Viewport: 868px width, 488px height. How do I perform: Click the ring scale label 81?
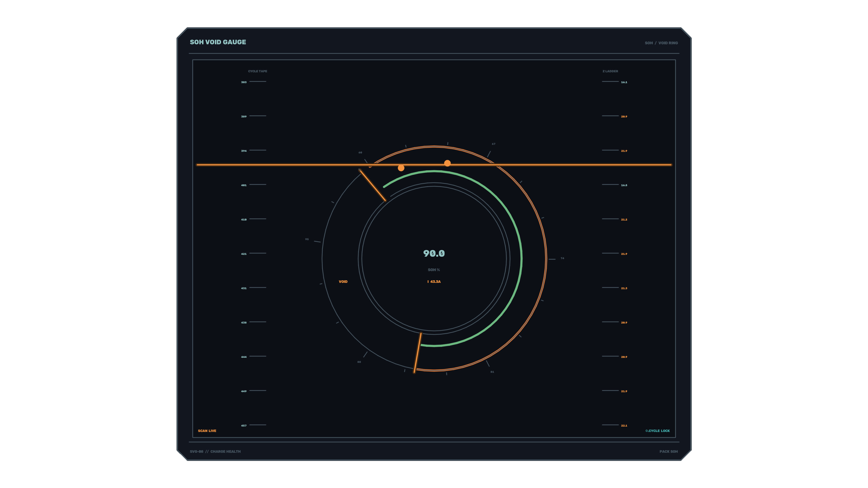pyautogui.click(x=492, y=372)
